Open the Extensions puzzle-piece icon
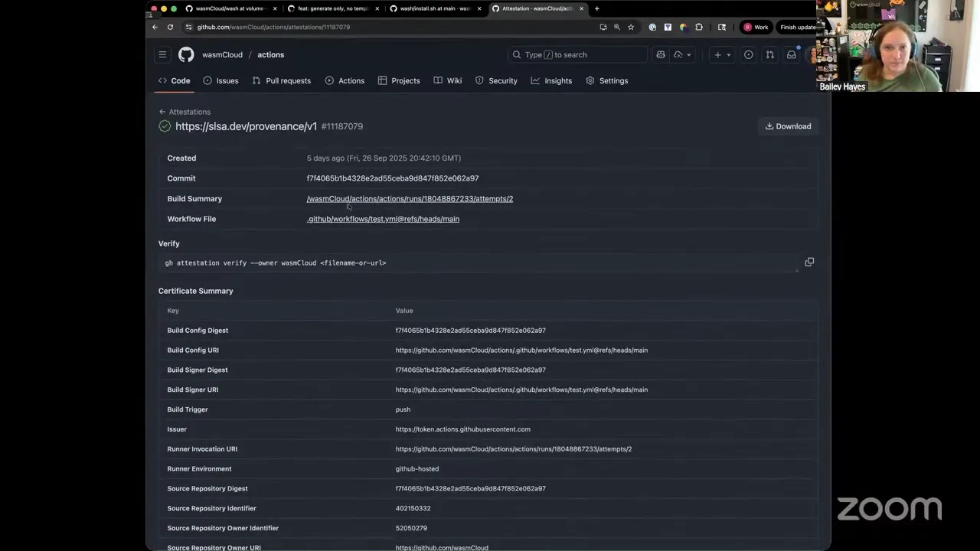This screenshot has height=551, width=980. pos(699,27)
